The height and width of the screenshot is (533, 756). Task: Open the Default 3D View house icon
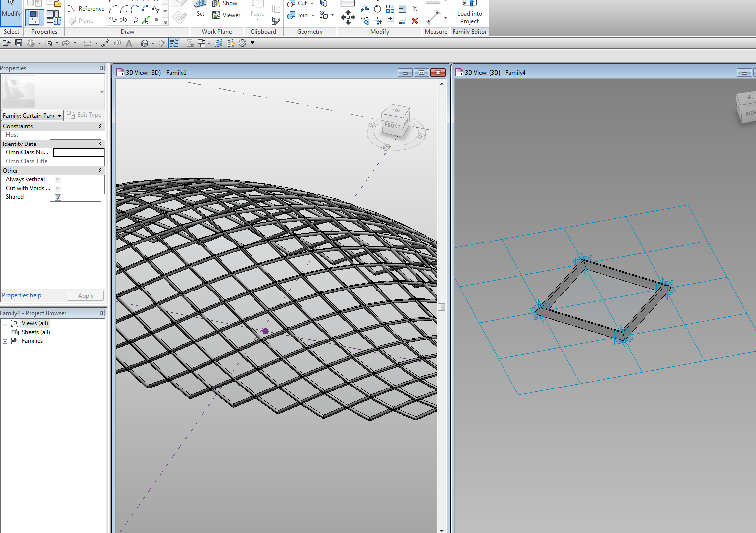[x=145, y=43]
